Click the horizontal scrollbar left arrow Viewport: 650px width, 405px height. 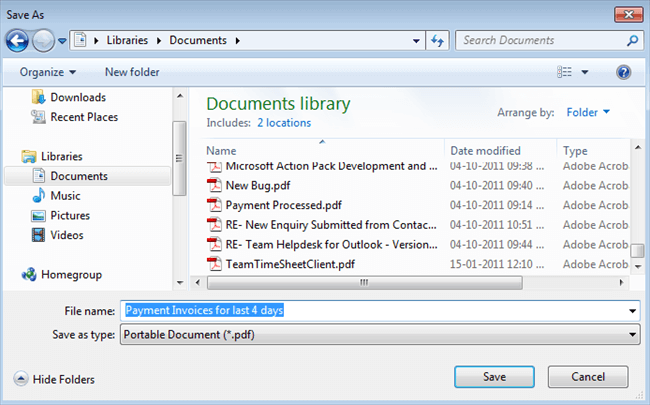(198, 283)
